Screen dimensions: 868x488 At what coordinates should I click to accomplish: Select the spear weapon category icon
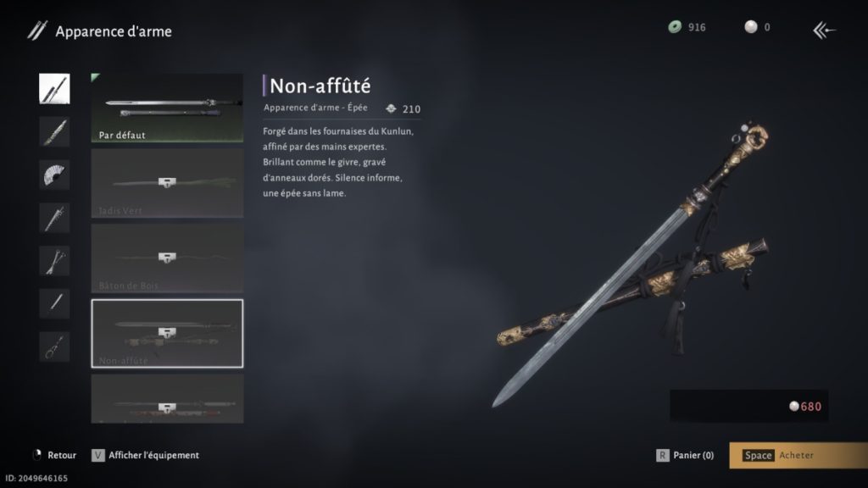click(54, 218)
